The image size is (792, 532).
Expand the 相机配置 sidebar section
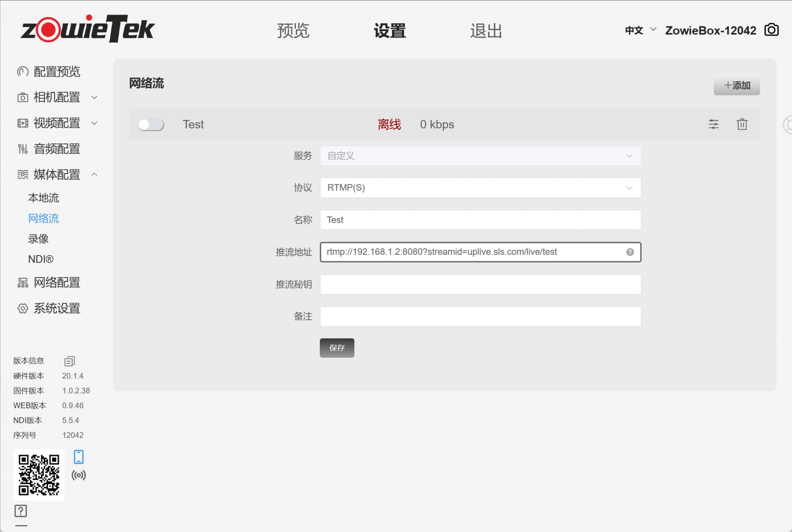pos(57,97)
